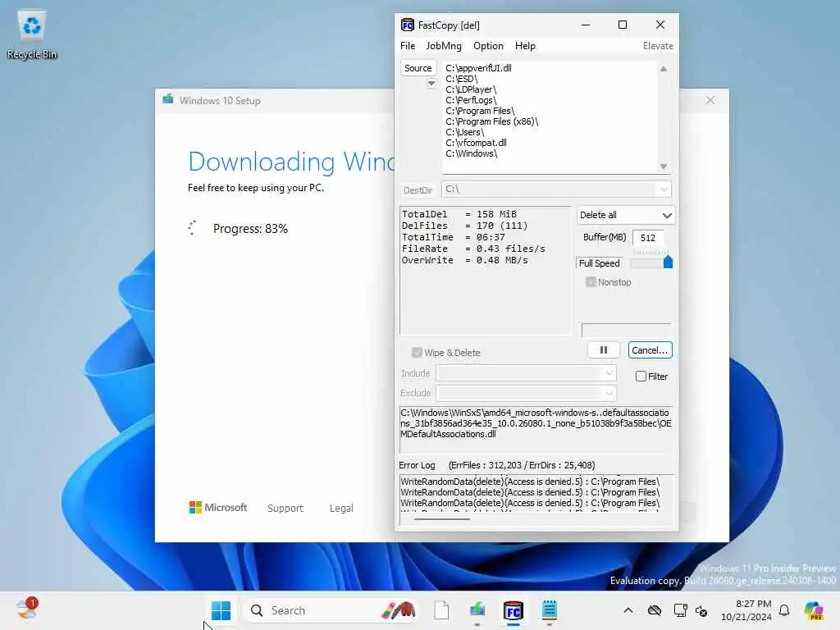
Task: Open the Windows Start menu
Action: (221, 610)
